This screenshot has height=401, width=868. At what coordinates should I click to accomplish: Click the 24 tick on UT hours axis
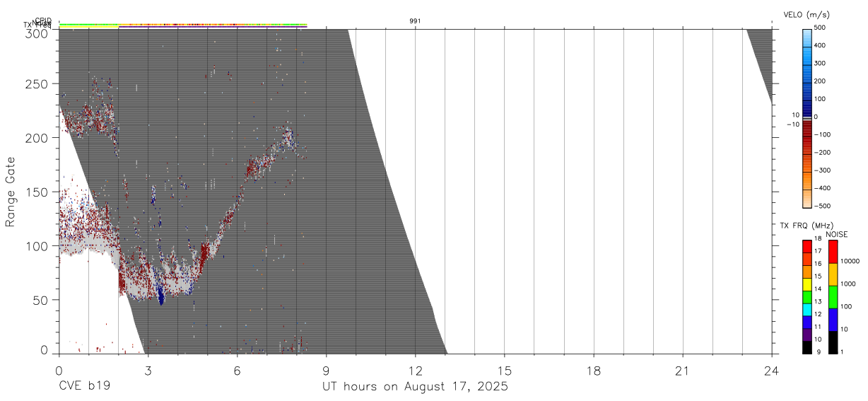coord(772,371)
